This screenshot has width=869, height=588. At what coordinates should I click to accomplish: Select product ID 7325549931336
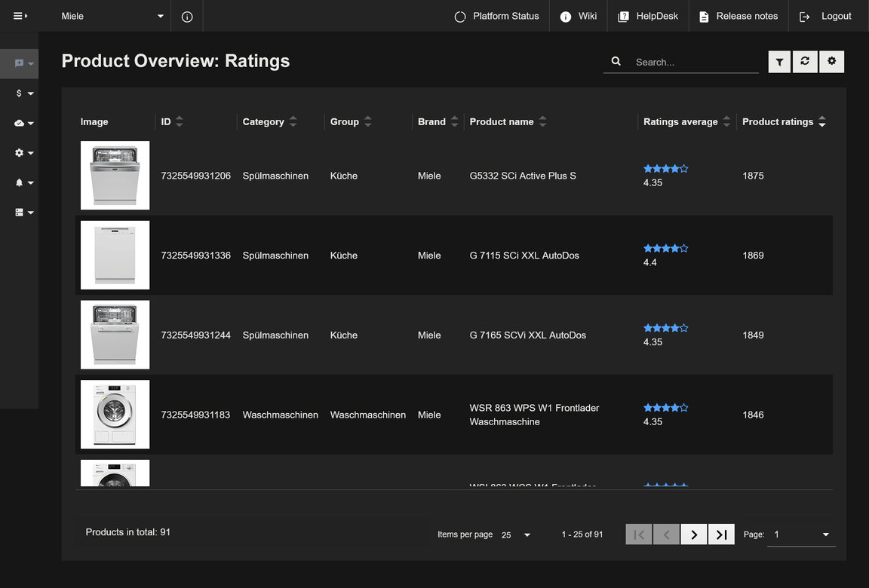coord(195,256)
